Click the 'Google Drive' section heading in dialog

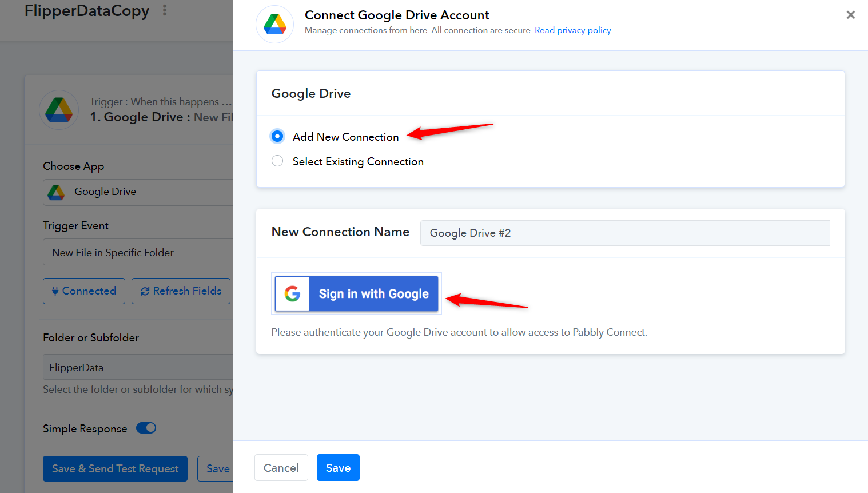[311, 93]
